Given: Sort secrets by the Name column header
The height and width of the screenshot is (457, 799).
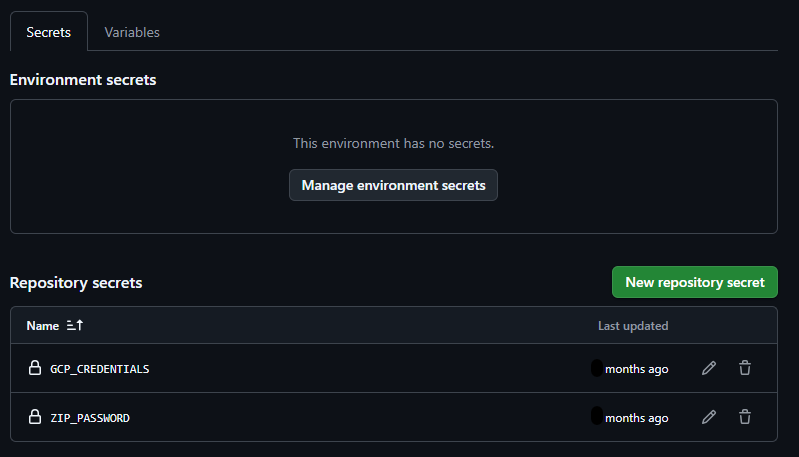Looking at the screenshot, I should pyautogui.click(x=43, y=326).
